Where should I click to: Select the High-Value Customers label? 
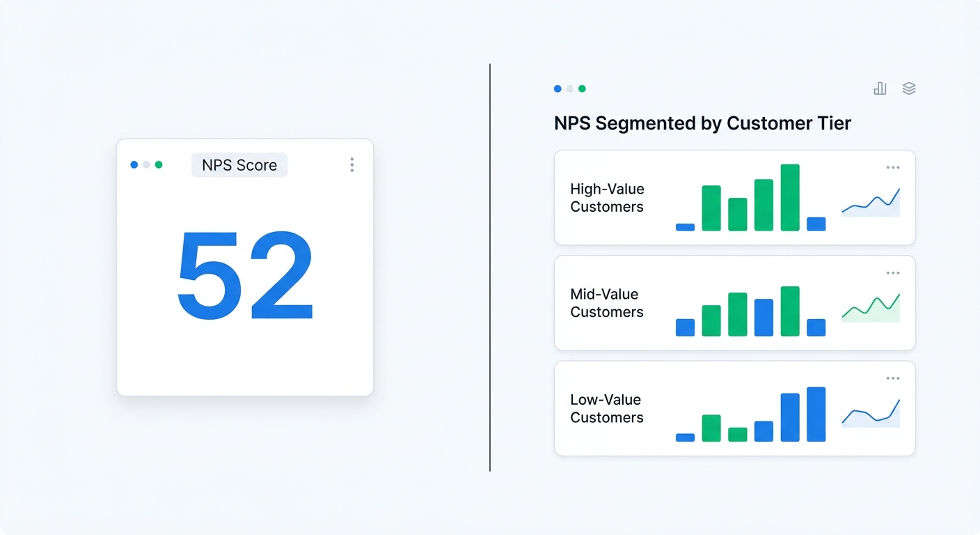(607, 198)
